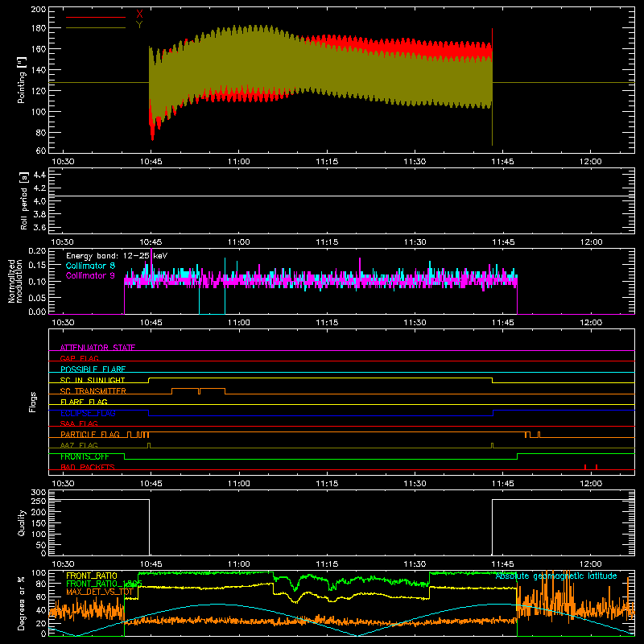Click the SC_IN_SUNLIGHT flag label
644x644 pixels.
(93, 380)
